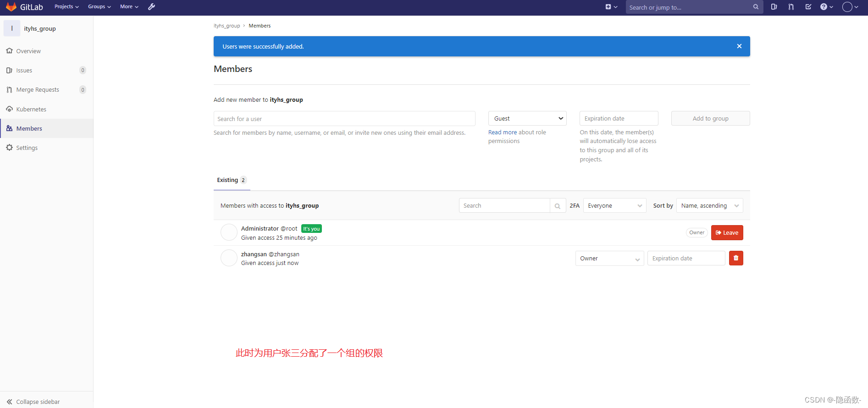This screenshot has height=408, width=868.
Task: Click the members search magnifier button
Action: (x=558, y=206)
